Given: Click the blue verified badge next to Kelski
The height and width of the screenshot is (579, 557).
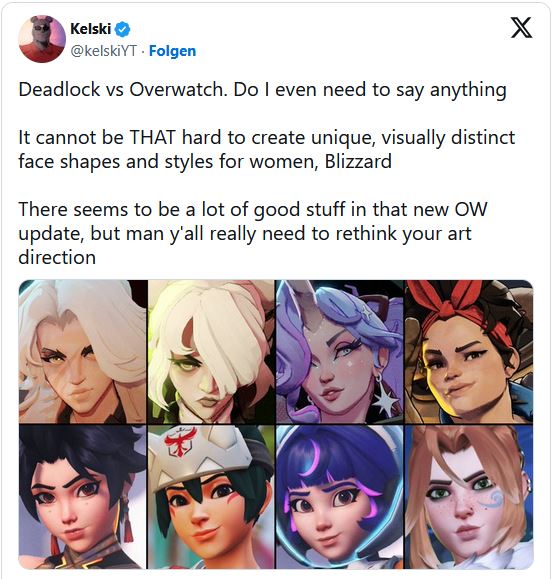Looking at the screenshot, I should (x=123, y=29).
